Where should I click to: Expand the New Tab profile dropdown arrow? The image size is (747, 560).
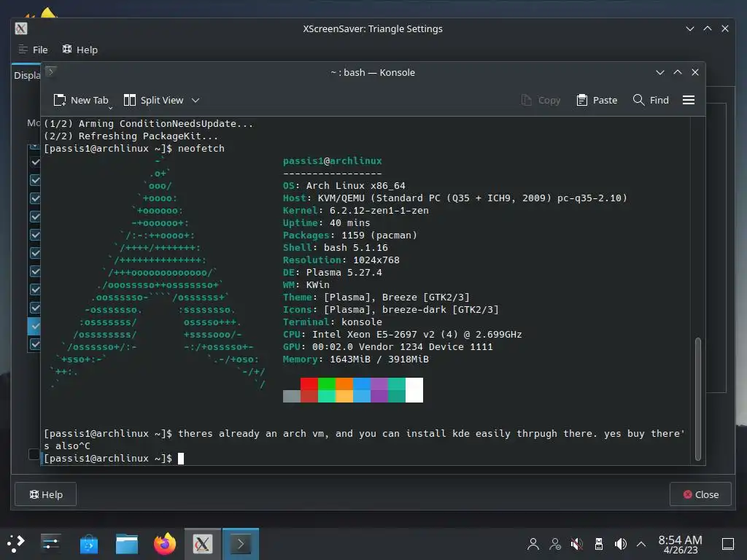point(111,109)
